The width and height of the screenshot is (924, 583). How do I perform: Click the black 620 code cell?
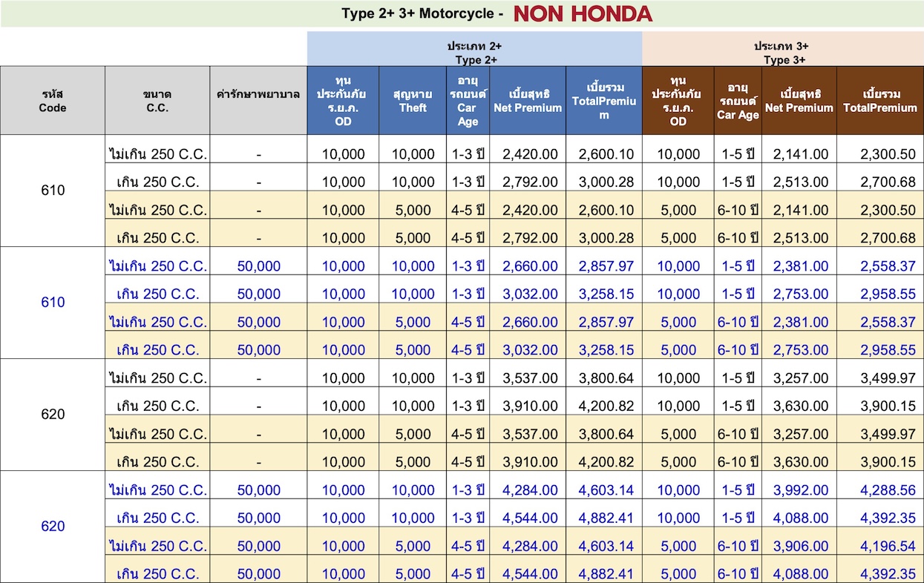click(53, 415)
